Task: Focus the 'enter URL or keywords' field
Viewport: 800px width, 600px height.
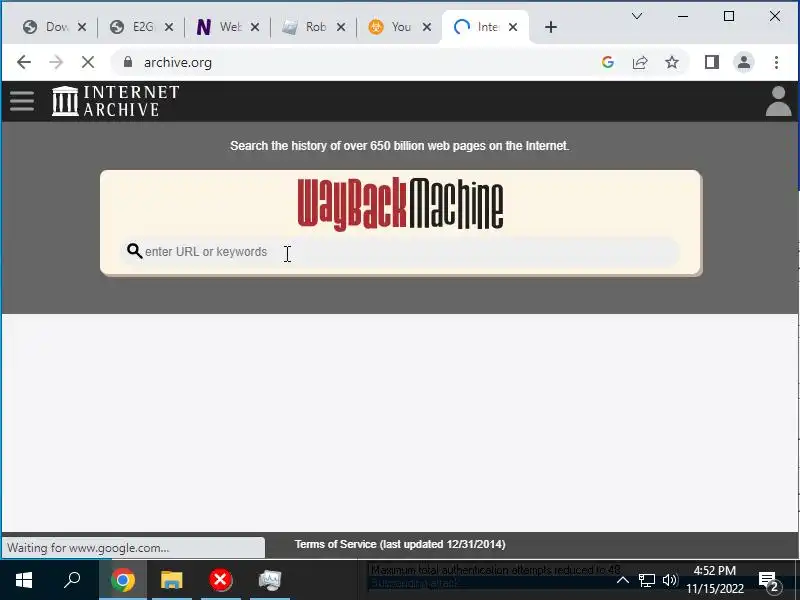Action: click(x=401, y=252)
